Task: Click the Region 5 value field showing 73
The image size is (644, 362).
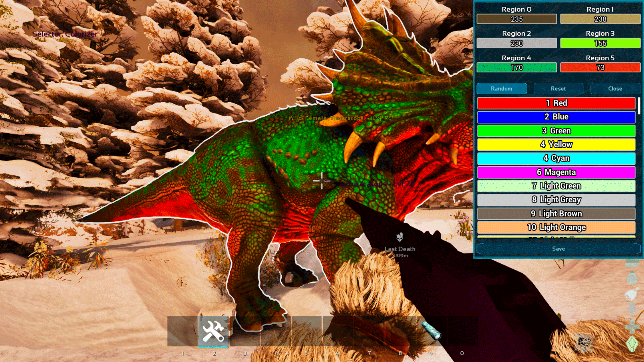Action: (600, 68)
